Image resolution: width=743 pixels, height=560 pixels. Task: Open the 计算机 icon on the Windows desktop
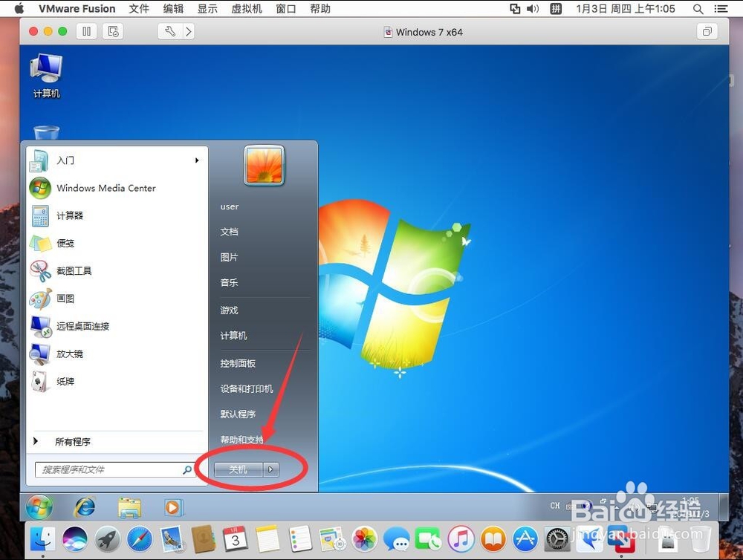click(x=46, y=76)
